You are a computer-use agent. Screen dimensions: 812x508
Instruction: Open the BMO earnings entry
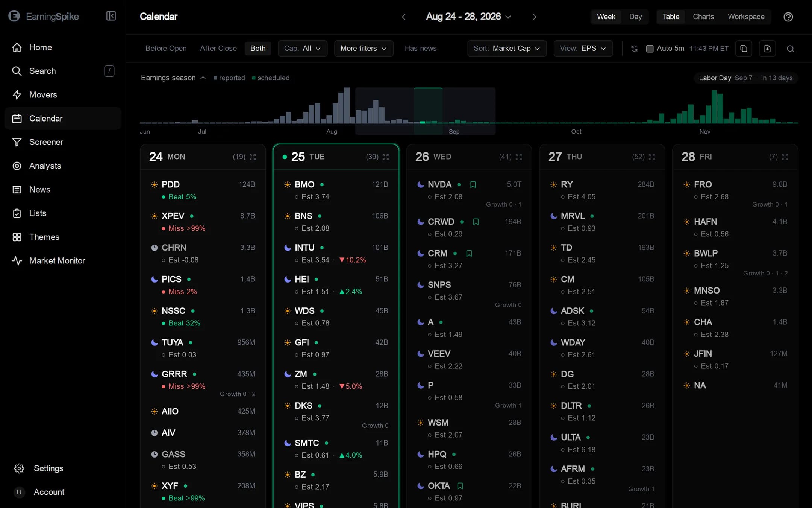pyautogui.click(x=336, y=190)
